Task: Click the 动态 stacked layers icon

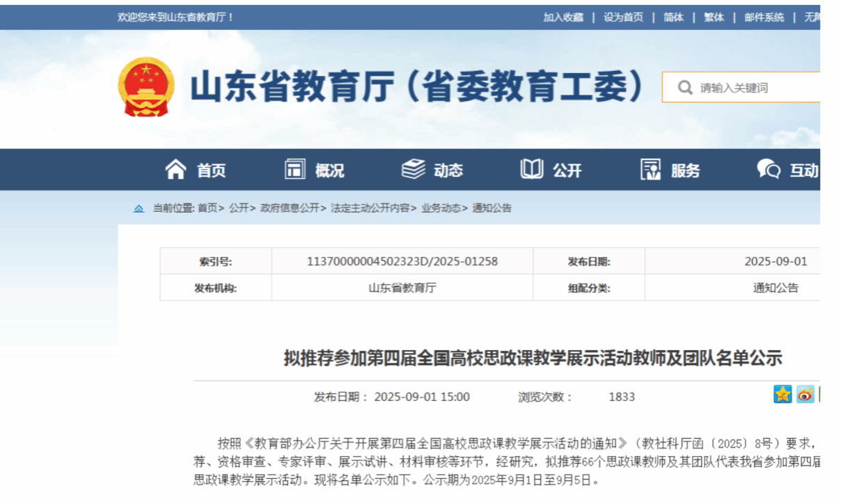Action: [414, 169]
